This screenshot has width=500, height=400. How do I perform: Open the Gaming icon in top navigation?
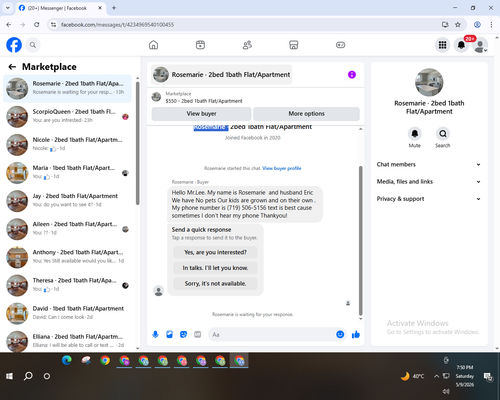(x=340, y=45)
